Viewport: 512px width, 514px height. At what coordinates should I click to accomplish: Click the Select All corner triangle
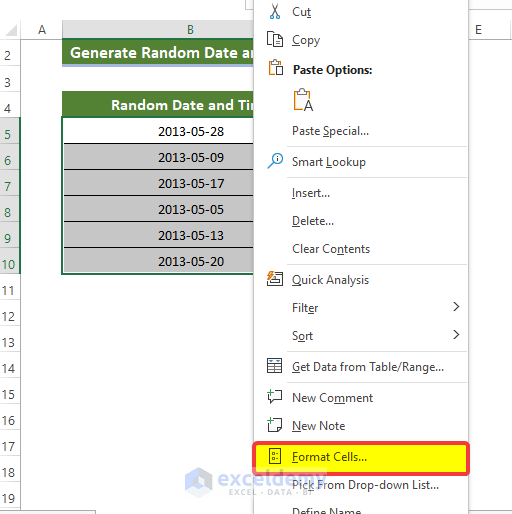coord(11,31)
